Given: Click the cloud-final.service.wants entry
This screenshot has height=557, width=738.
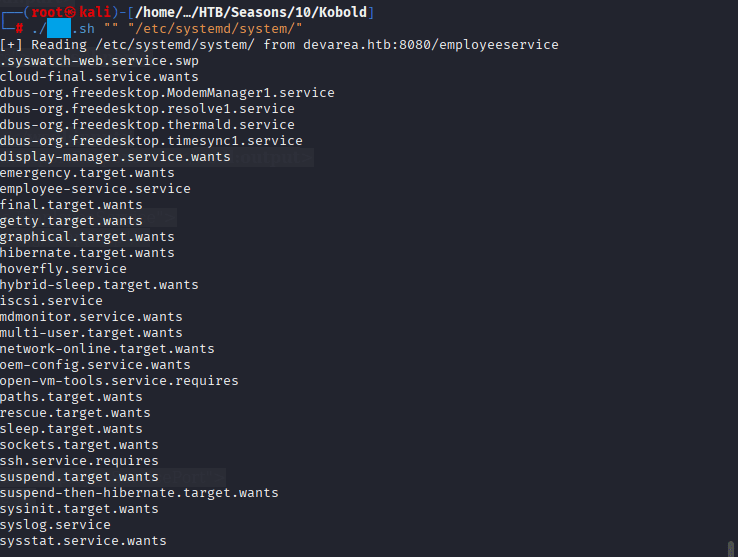Looking at the screenshot, I should [x=99, y=76].
